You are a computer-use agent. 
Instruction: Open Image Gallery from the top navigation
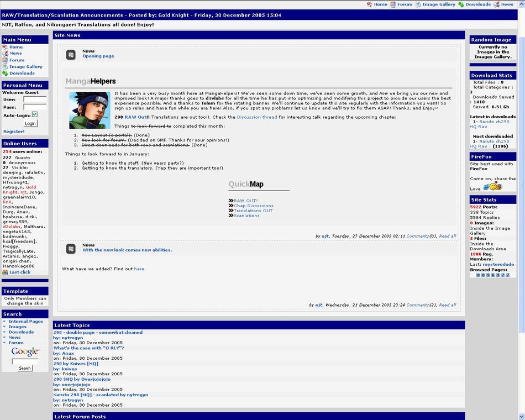(x=439, y=4)
